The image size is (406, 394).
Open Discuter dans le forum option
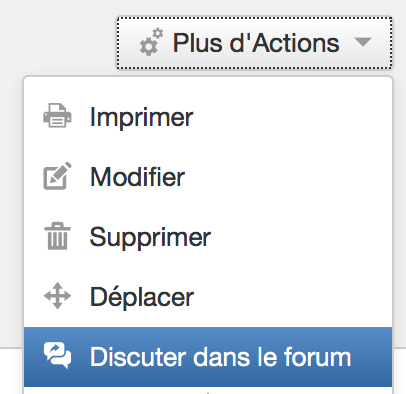click(208, 357)
